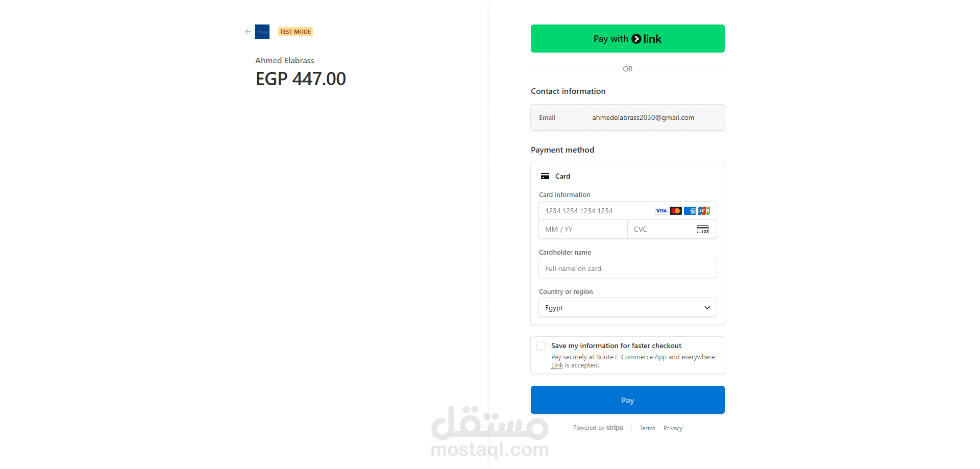The width and height of the screenshot is (980, 469).
Task: Click the back arrow icon
Action: 248,32
